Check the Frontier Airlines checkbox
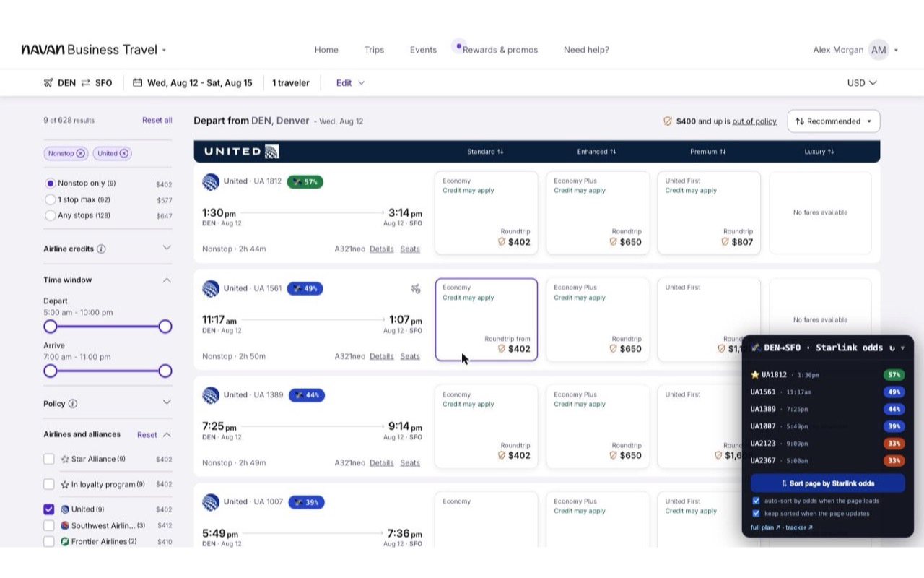This screenshot has height=578, width=924. 49,542
